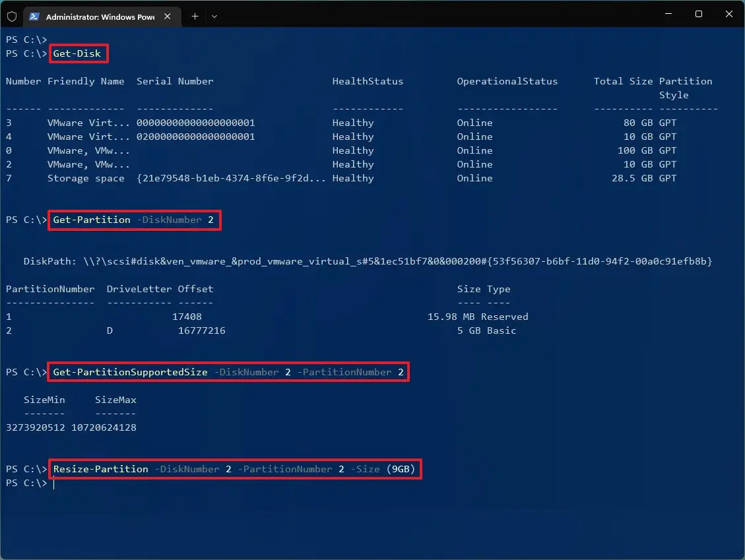Open the tab dropdown menu chevron
Viewport: 745px width, 560px height.
(x=214, y=16)
